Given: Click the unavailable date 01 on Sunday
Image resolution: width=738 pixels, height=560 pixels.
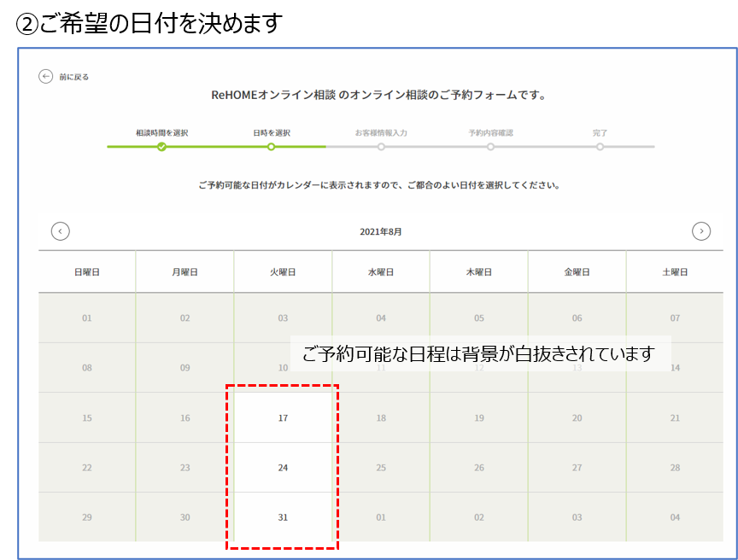Looking at the screenshot, I should pos(87,318).
